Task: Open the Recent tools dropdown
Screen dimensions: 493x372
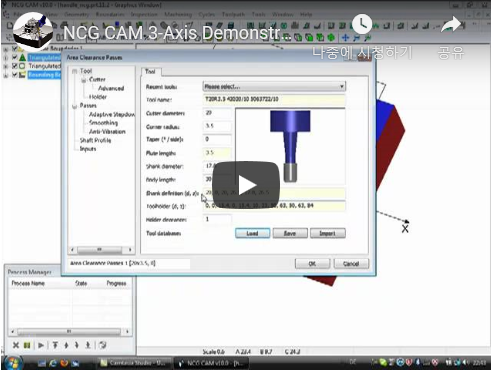Action: pyautogui.click(x=274, y=87)
